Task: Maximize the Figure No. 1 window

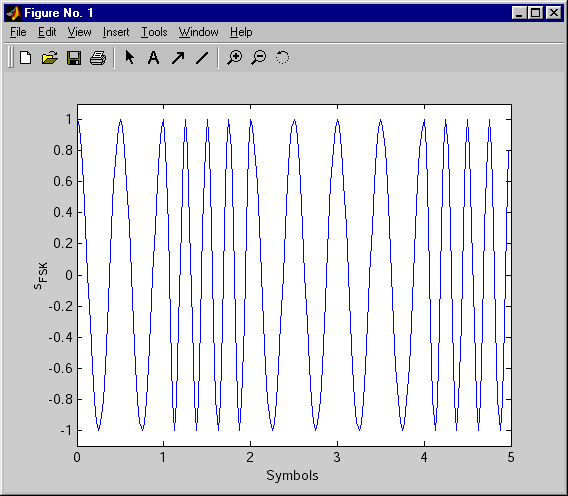Action: coord(536,13)
